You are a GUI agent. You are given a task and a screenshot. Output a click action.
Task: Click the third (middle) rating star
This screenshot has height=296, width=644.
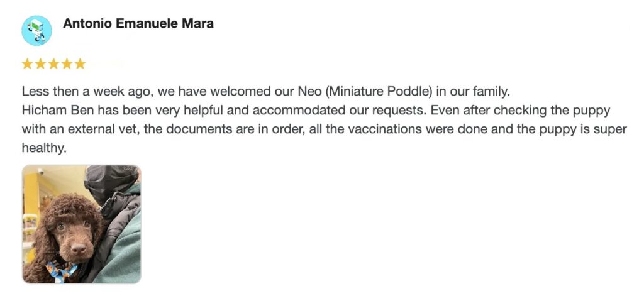click(53, 63)
